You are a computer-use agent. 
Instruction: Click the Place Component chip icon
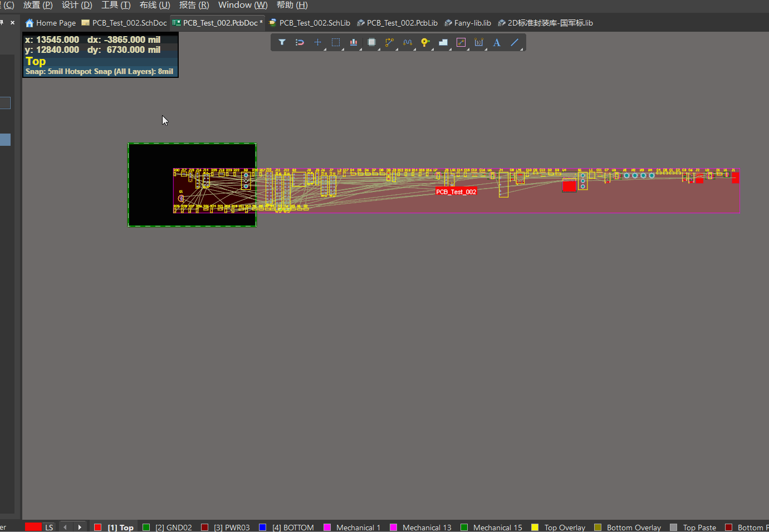(x=371, y=42)
